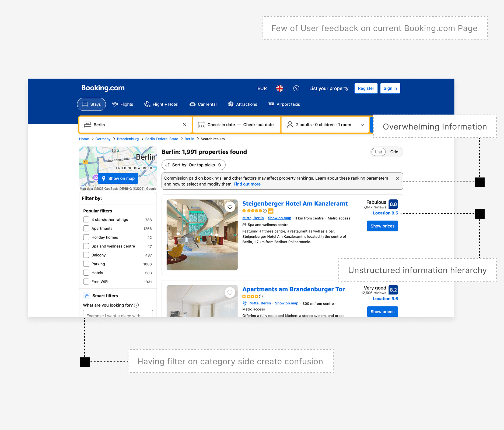The width and height of the screenshot is (504, 430).
Task: Open Sort by: Our top picks dropdown
Action: click(x=194, y=165)
